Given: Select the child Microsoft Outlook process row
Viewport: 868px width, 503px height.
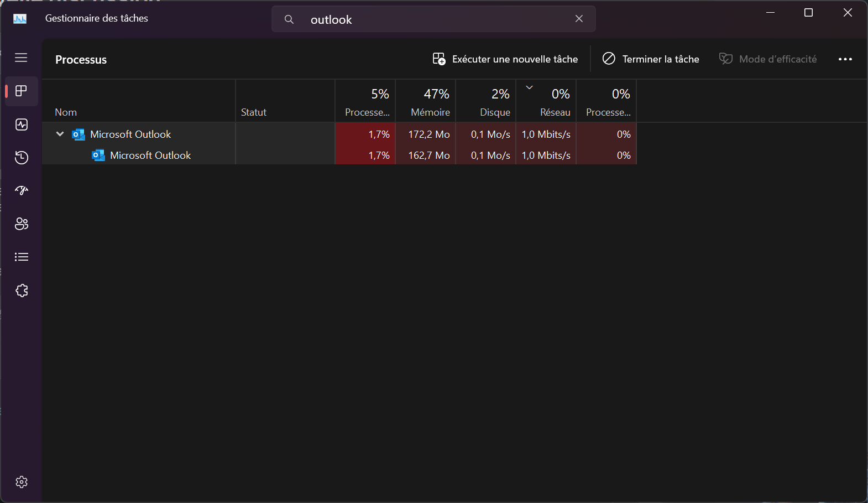Looking at the screenshot, I should coord(150,155).
